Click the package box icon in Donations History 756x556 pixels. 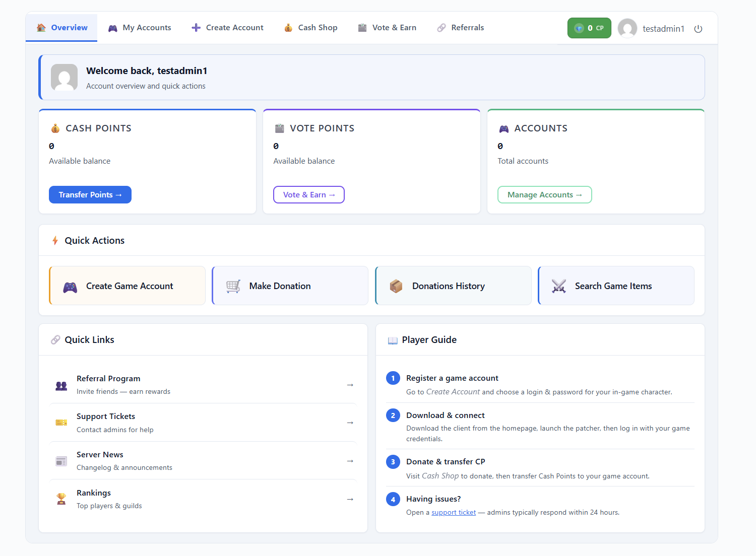[396, 286]
